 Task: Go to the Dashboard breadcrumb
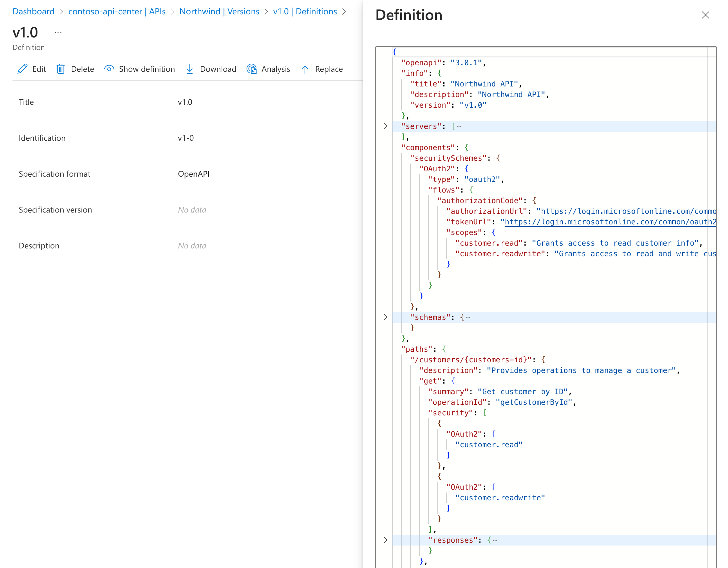pos(33,11)
